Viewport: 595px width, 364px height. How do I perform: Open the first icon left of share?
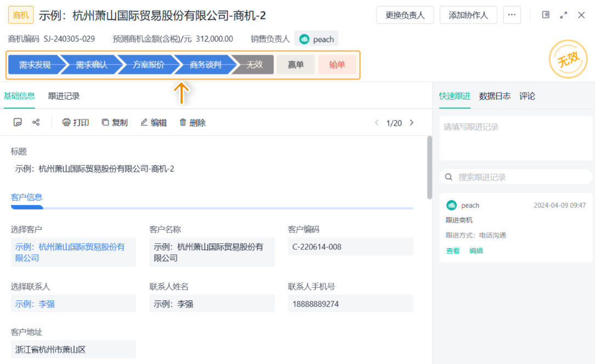(x=18, y=123)
